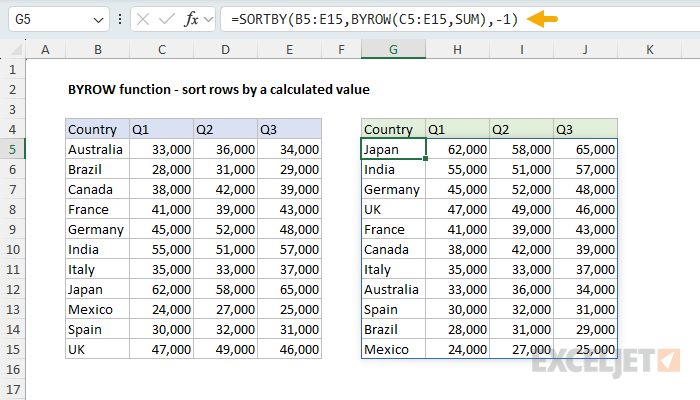Click value 65,000 in column J
The height and width of the screenshot is (400, 700).
[x=585, y=150]
